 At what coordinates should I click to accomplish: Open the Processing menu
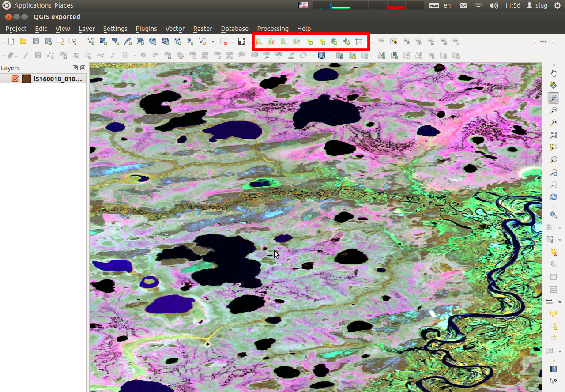[x=272, y=29]
